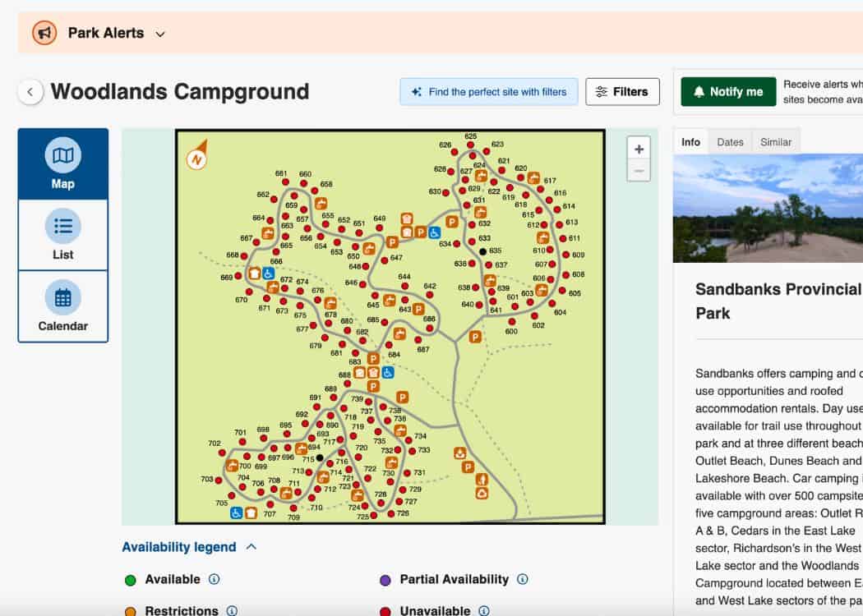The image size is (863, 616).
Task: Zoom in on the map with plus button
Action: click(639, 149)
